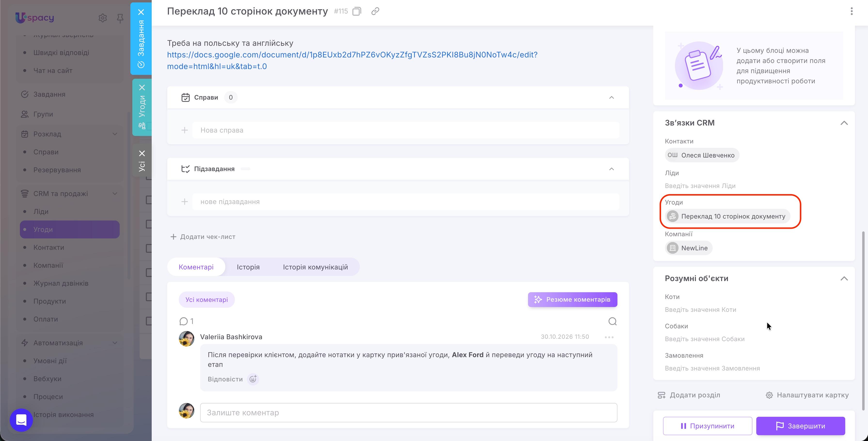The height and width of the screenshot is (441, 868).
Task: Collapse the Підзавдання section
Action: (611, 169)
